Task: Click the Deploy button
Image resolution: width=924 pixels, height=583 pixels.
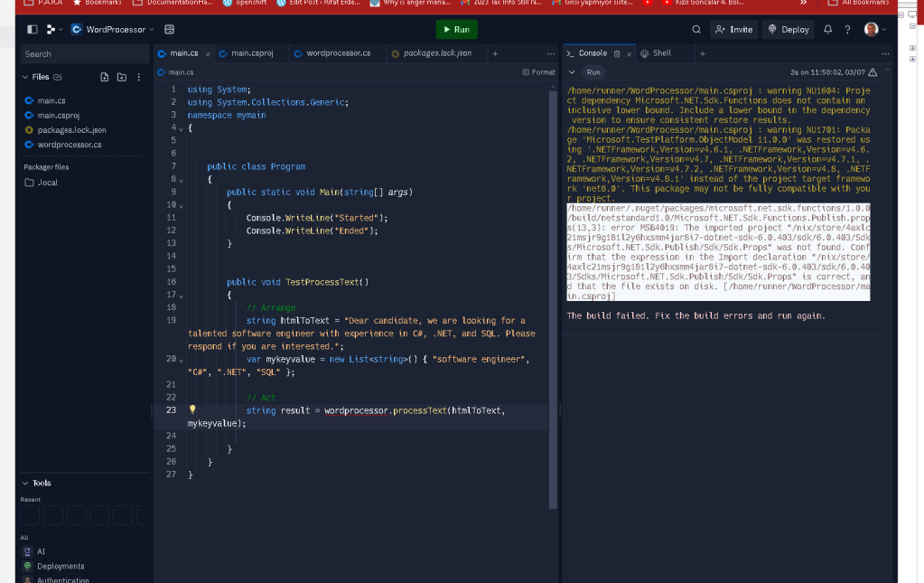Action: click(x=788, y=30)
